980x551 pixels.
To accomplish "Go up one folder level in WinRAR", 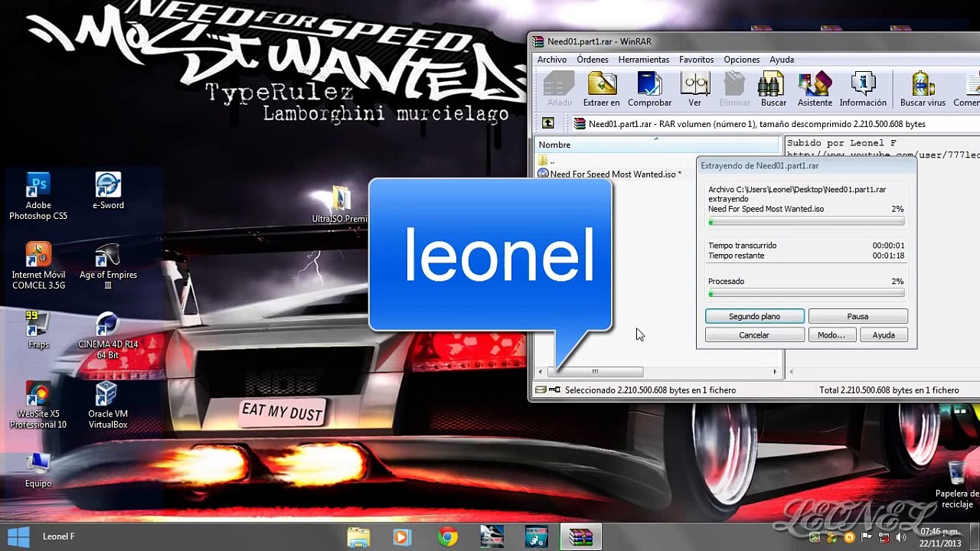I will pyautogui.click(x=548, y=123).
